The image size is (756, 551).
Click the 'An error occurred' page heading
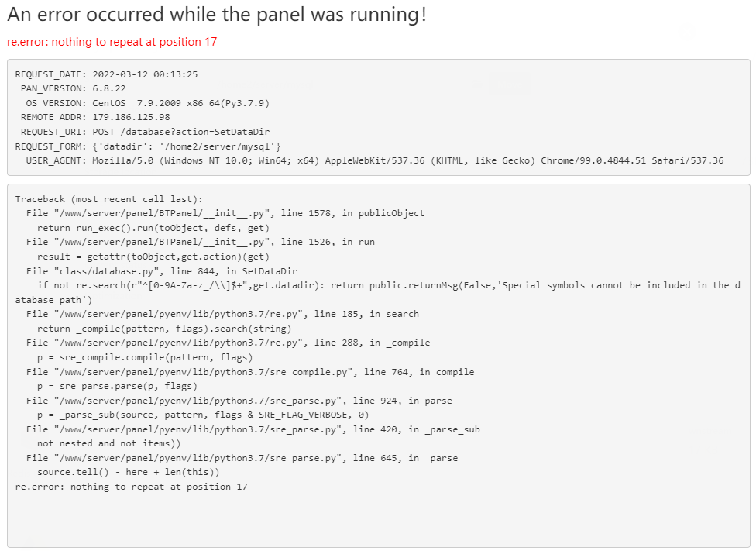point(217,15)
